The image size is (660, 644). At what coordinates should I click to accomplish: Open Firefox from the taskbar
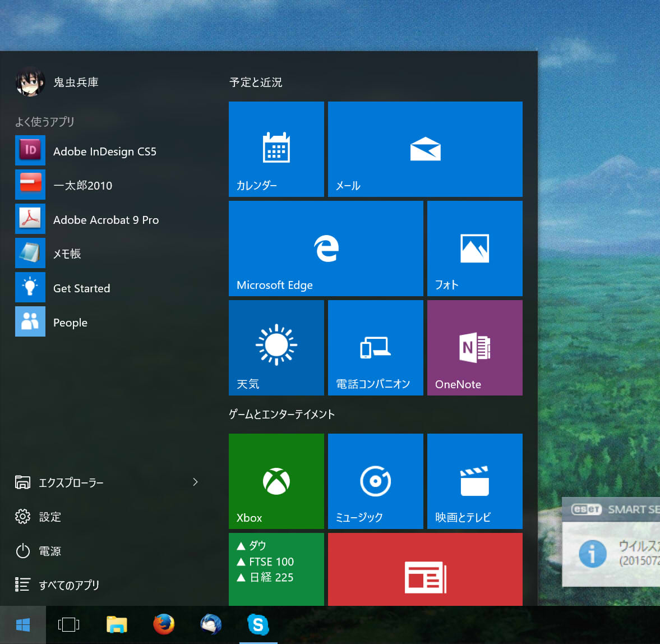164,624
